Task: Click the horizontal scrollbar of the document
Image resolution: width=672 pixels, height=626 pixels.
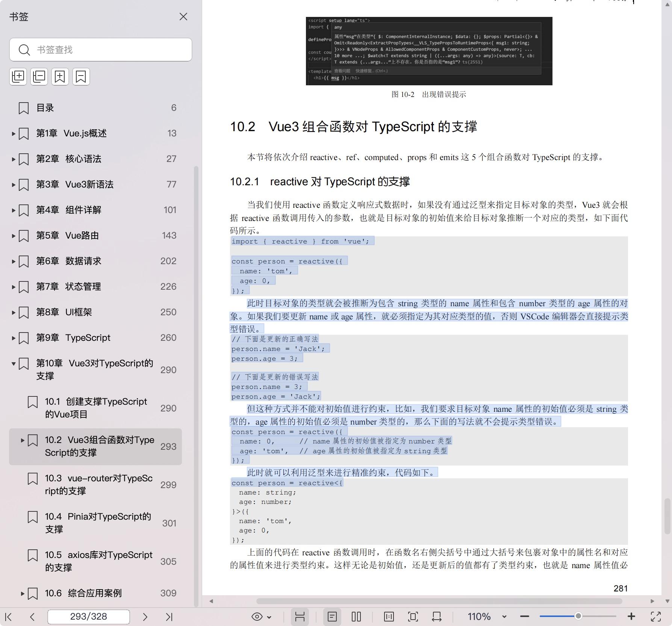Action: [x=439, y=601]
